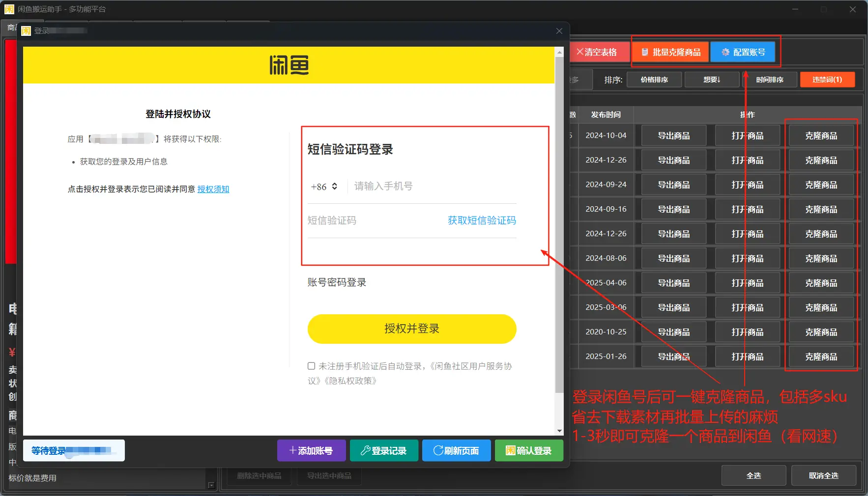Open the +86 country code selector
Screen dimensions: 868x496
pyautogui.click(x=324, y=187)
